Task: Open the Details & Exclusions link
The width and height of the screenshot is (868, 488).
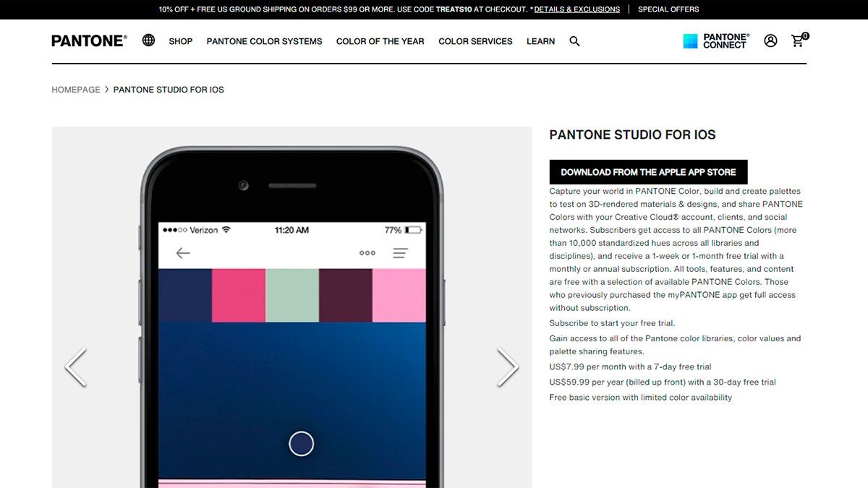Action: [576, 9]
